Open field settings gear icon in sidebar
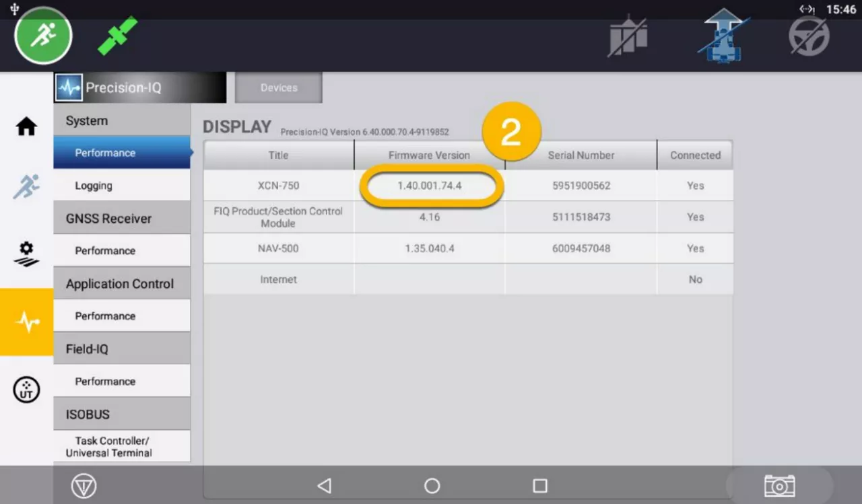The height and width of the screenshot is (504, 862). pyautogui.click(x=26, y=254)
